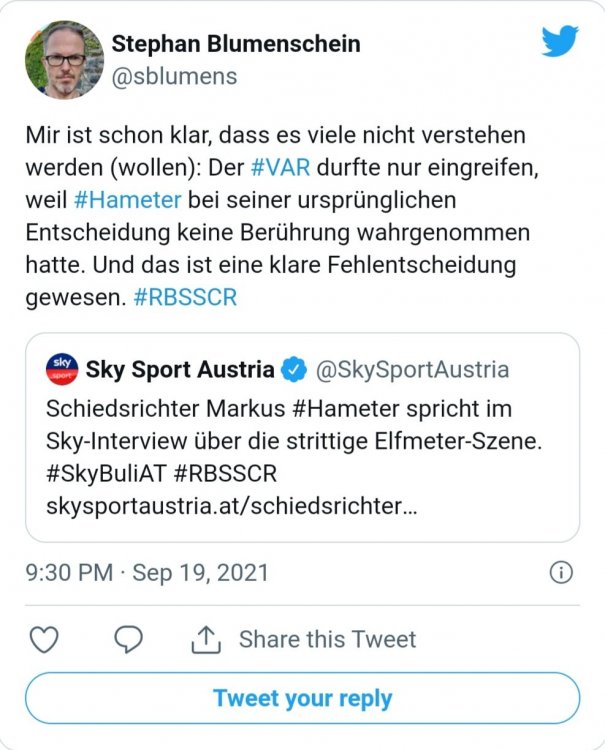
Task: Open the #RBSSCR hashtag in main tweet
Action: pos(185,298)
